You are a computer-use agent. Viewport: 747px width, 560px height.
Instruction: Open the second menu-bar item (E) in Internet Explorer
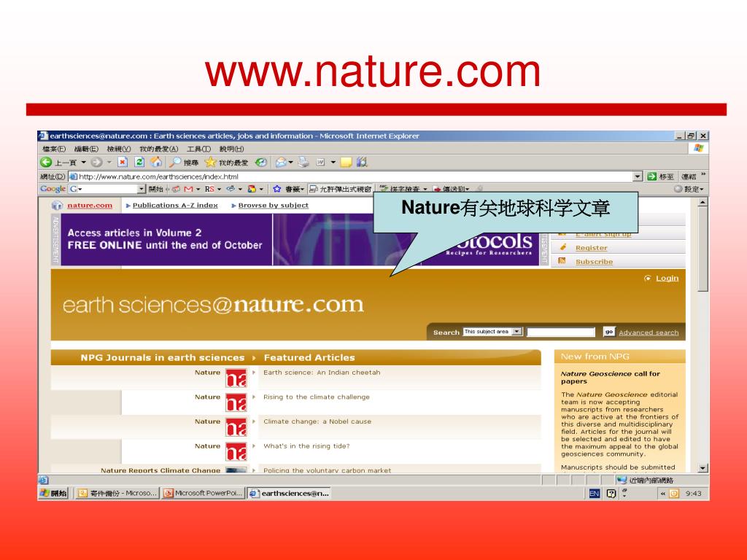[x=86, y=149]
